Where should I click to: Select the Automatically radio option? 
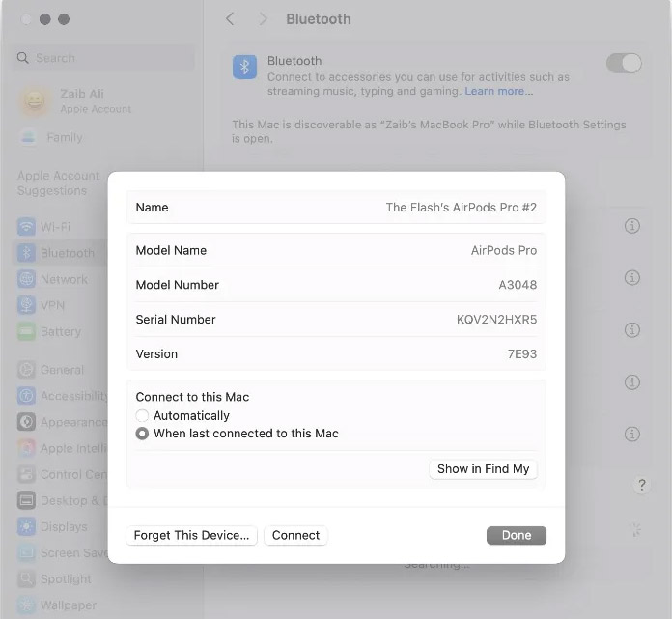click(x=142, y=415)
